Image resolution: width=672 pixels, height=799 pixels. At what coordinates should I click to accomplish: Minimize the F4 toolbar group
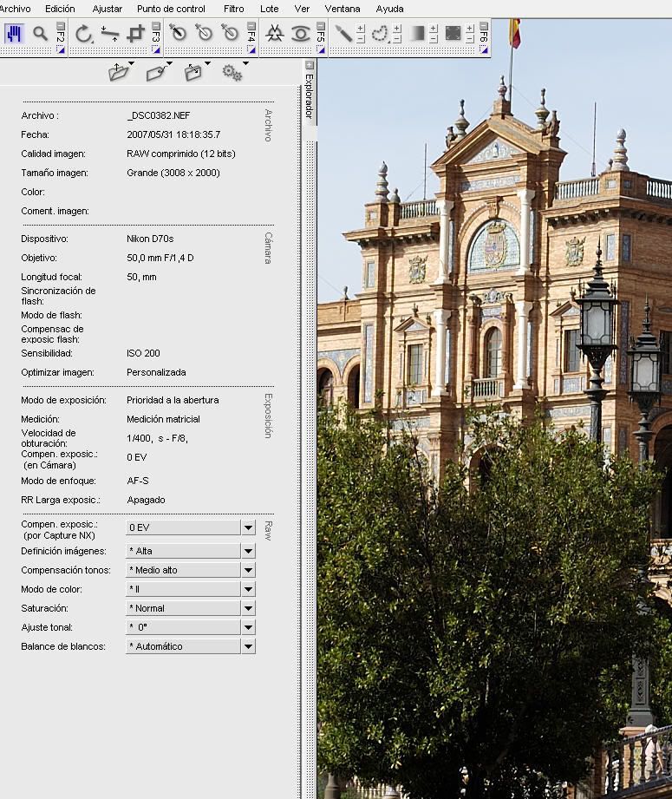(x=251, y=25)
